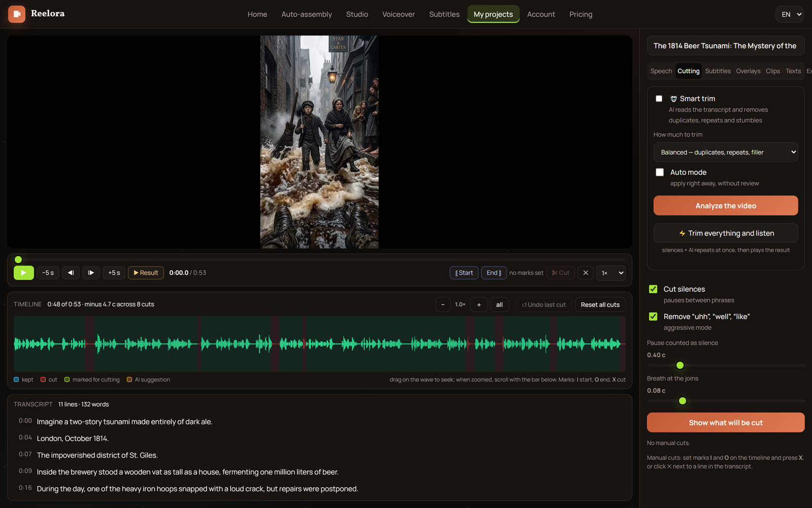The height and width of the screenshot is (508, 812).
Task: Edit the project title field
Action: [726, 46]
